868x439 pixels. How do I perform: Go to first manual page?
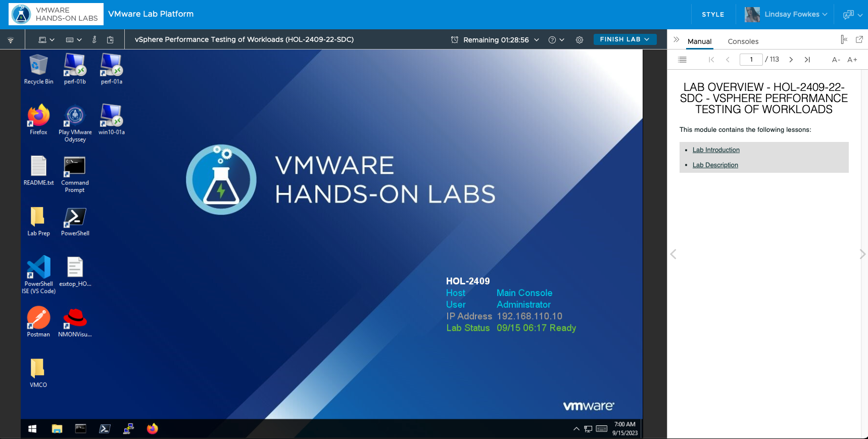pyautogui.click(x=711, y=60)
